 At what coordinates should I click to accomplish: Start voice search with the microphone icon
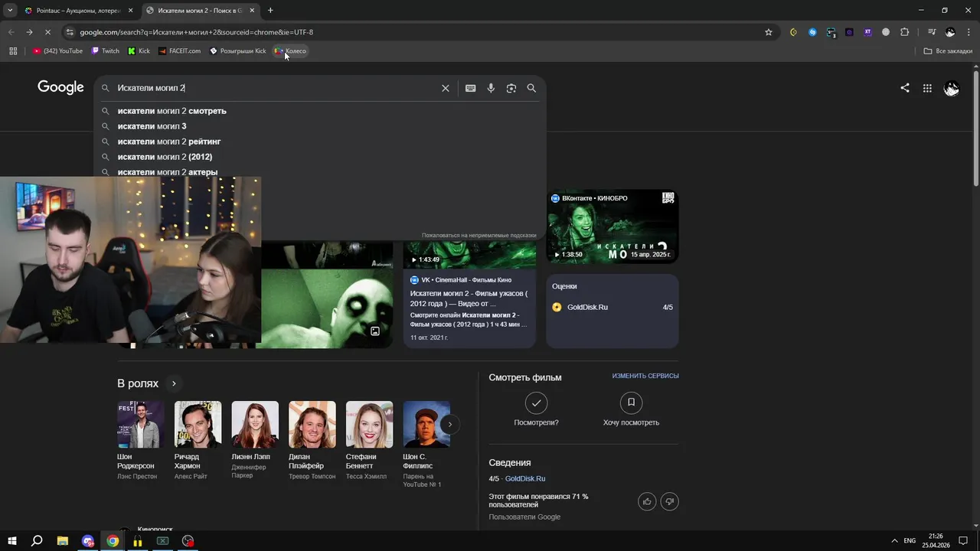(x=491, y=88)
